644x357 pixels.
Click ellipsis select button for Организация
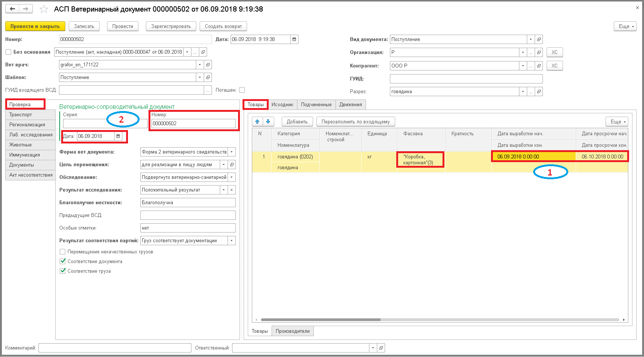click(x=531, y=53)
